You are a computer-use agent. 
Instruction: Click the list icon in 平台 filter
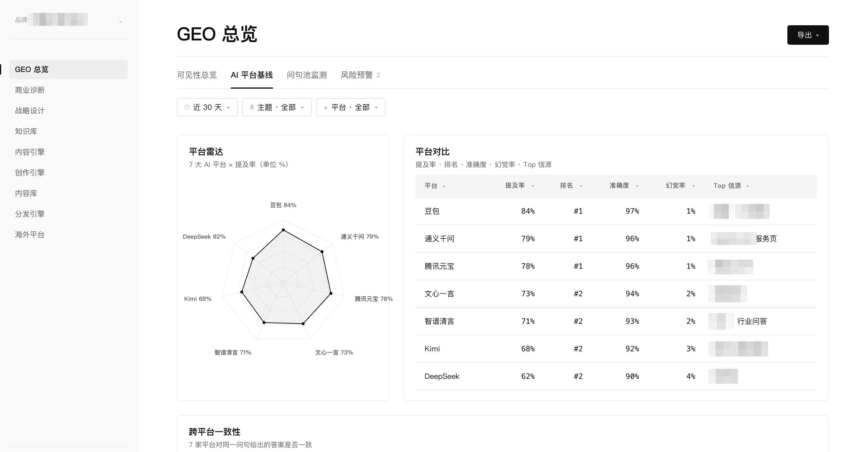pyautogui.click(x=325, y=108)
